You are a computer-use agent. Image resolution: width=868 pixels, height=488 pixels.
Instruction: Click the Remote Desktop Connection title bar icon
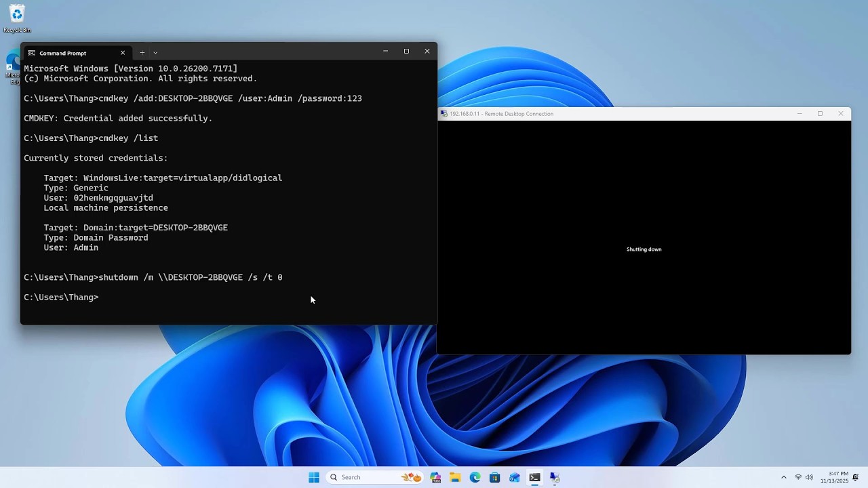pos(443,114)
